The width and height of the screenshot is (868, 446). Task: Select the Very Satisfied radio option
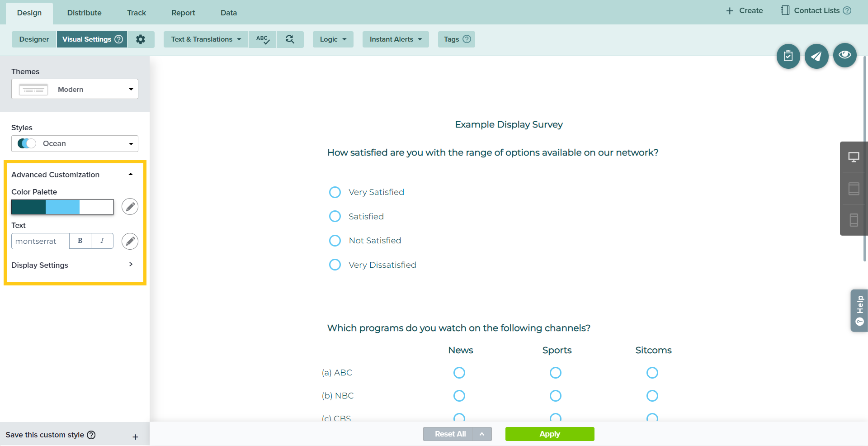point(335,192)
